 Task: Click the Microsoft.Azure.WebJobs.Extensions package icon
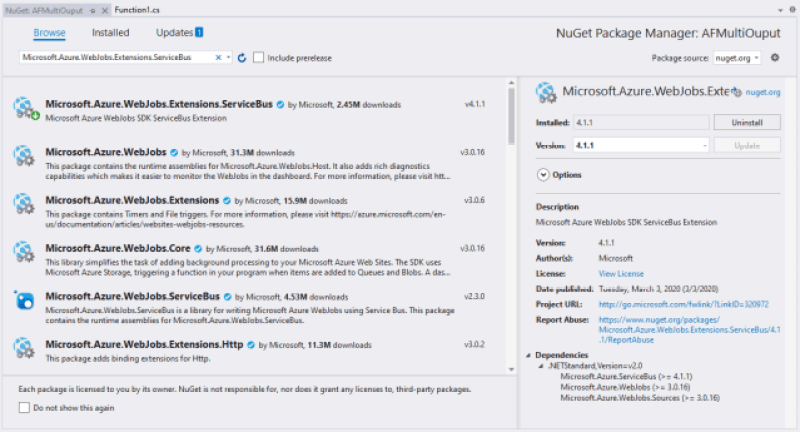pos(24,204)
